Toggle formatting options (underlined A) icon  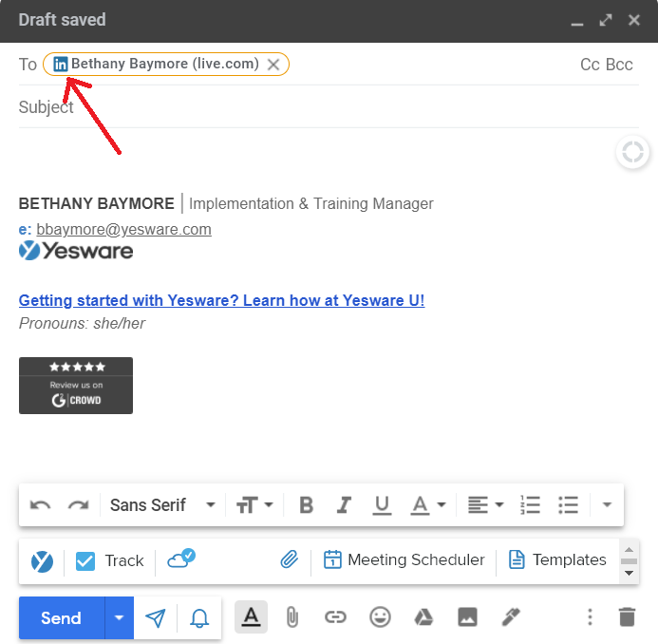251,617
